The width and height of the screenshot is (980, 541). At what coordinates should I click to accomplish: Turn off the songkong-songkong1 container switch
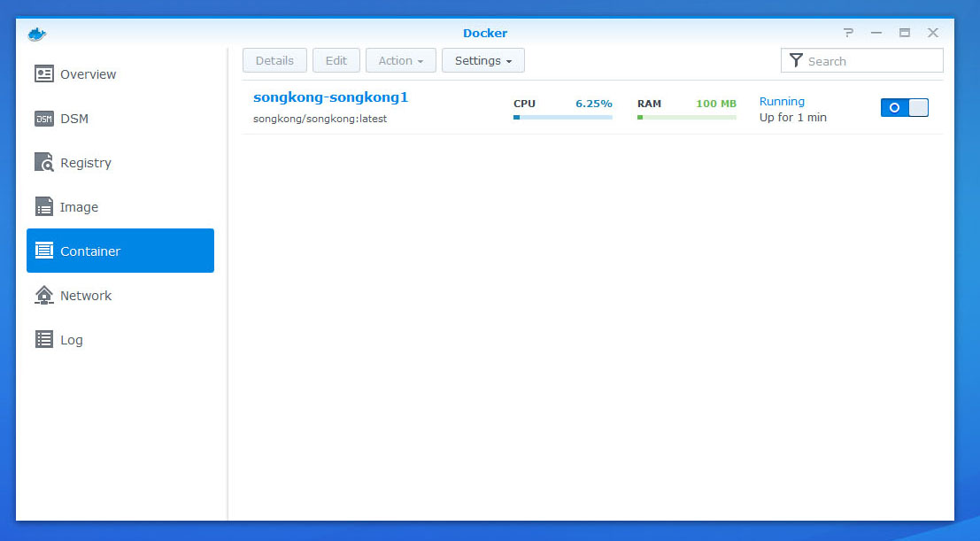click(905, 107)
